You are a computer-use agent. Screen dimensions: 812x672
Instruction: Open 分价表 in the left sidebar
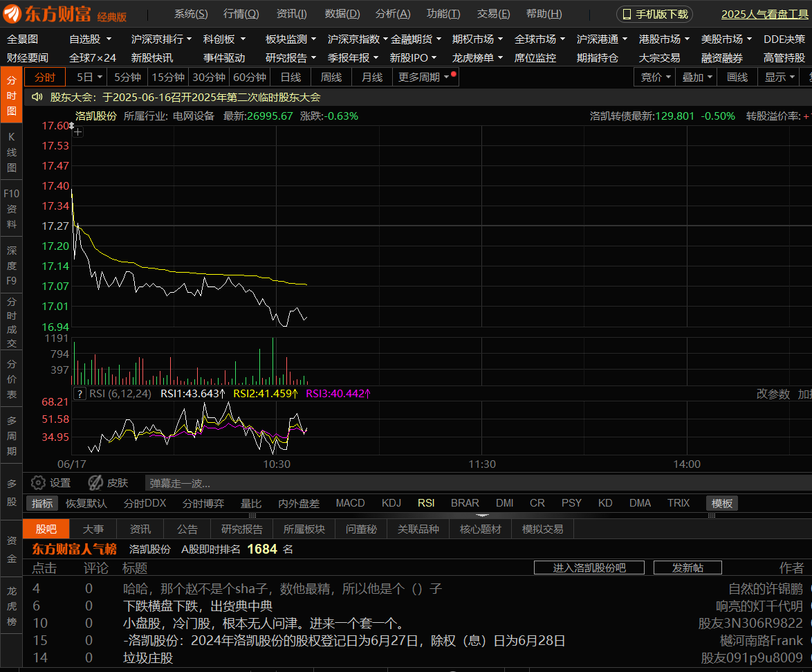[x=11, y=379]
